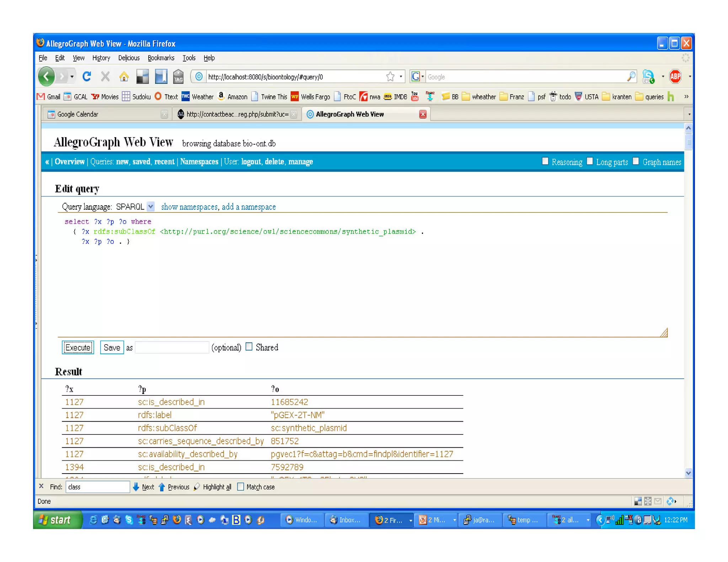
Task: Bookmark page with the star icon
Action: click(390, 76)
